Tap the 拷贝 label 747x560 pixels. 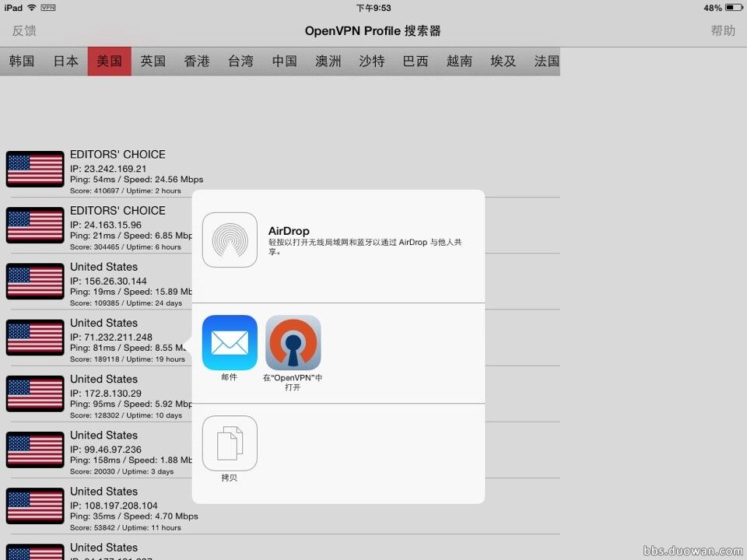[x=229, y=478]
